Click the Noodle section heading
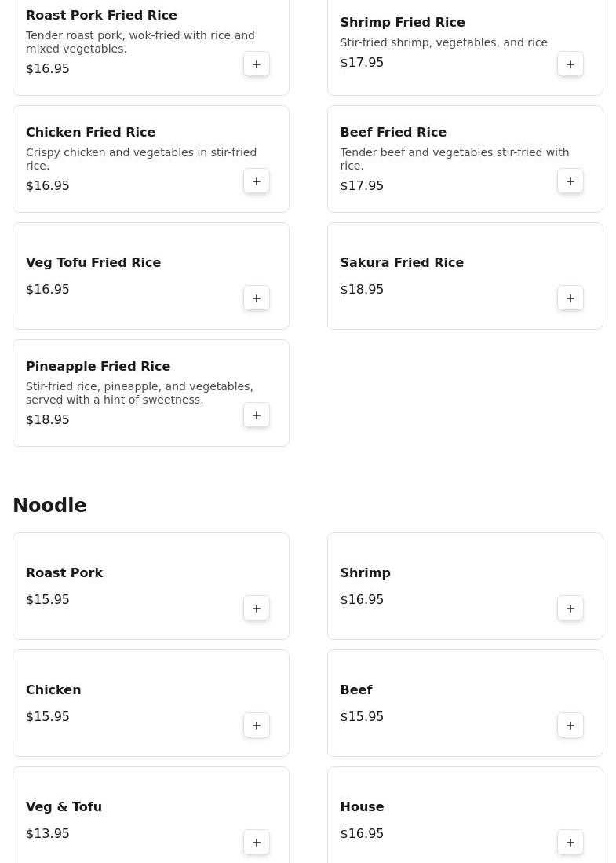Viewport: 616px width, 863px height. (x=49, y=506)
